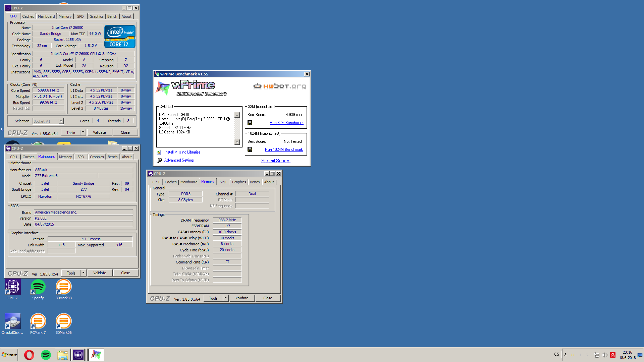Open Bench tab in Memory CPU-Z window
The image size is (644, 362).
point(255,182)
